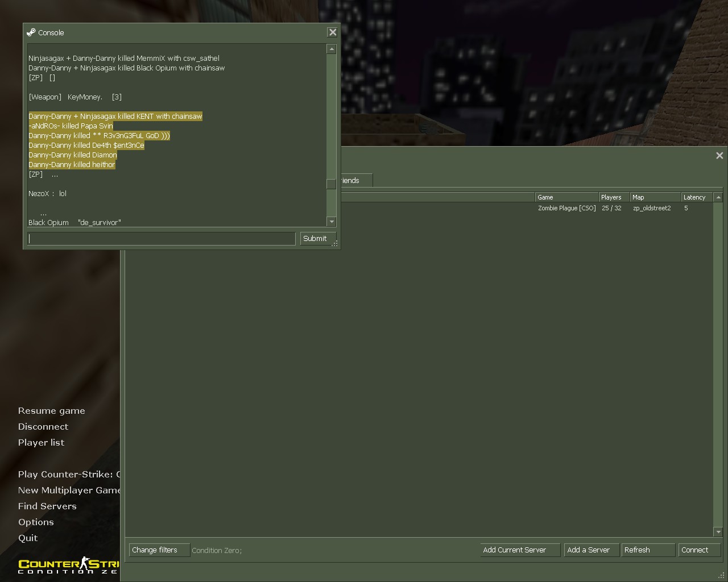Switch to the Friends tab
The image size is (728, 582).
tap(355, 181)
